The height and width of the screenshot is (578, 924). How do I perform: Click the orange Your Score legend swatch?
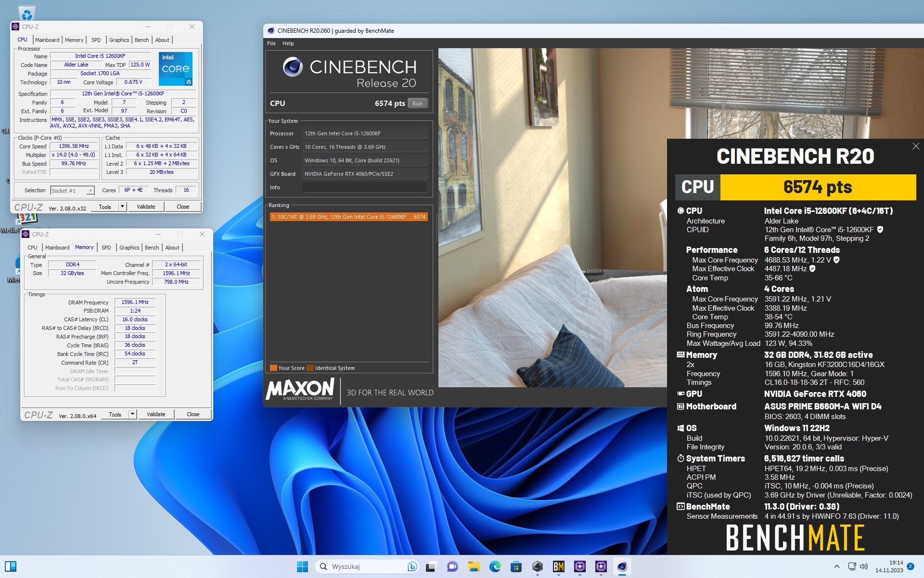[273, 368]
